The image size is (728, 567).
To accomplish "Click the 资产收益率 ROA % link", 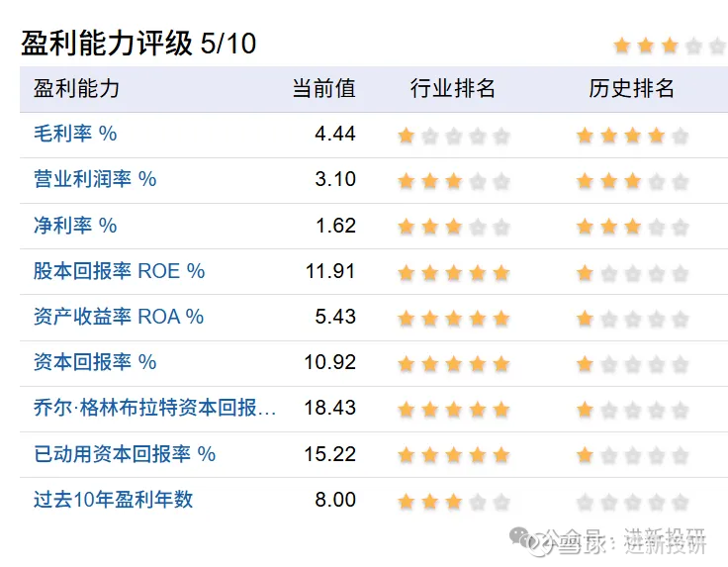I will 119,317.
